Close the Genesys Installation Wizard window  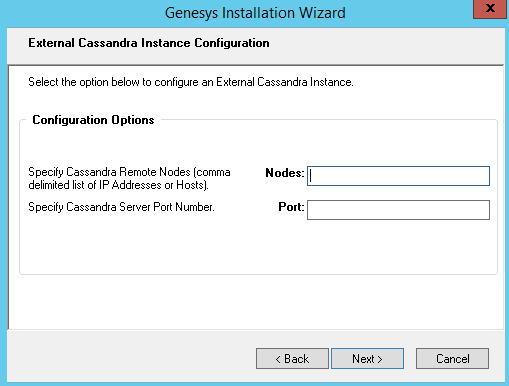tap(490, 9)
